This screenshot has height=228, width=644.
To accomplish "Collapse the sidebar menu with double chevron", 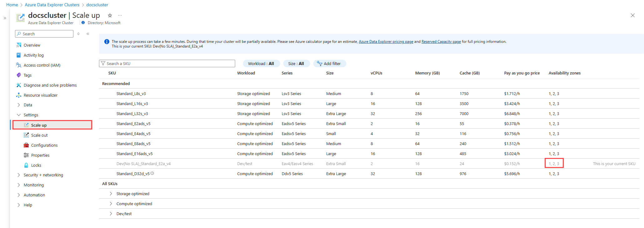I will coord(88,34).
